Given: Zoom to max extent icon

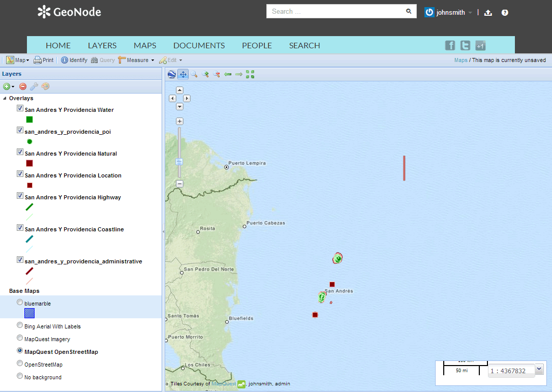Looking at the screenshot, I should pos(250,74).
